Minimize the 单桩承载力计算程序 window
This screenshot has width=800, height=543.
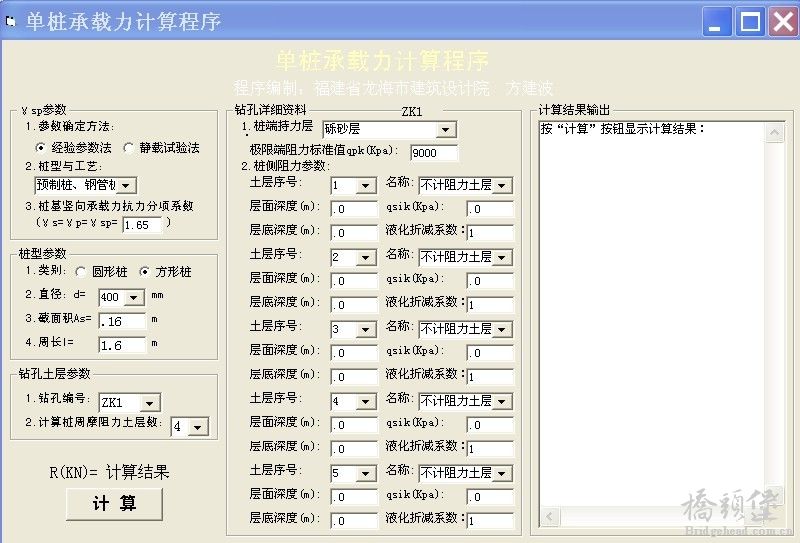716,22
